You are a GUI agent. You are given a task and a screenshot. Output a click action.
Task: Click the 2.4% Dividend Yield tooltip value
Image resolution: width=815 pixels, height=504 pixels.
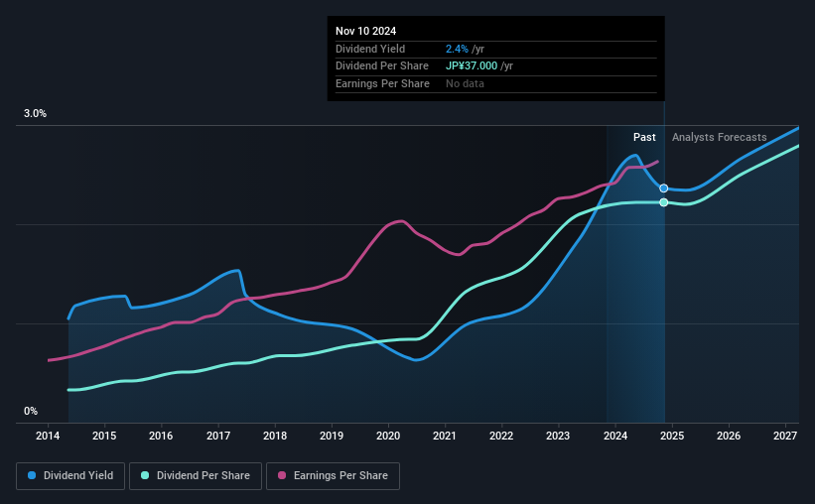[x=457, y=49]
